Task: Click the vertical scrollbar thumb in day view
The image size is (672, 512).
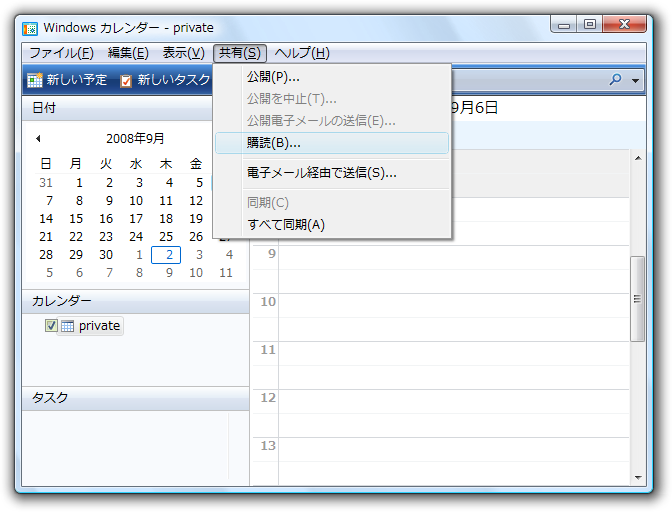Action: [637, 298]
